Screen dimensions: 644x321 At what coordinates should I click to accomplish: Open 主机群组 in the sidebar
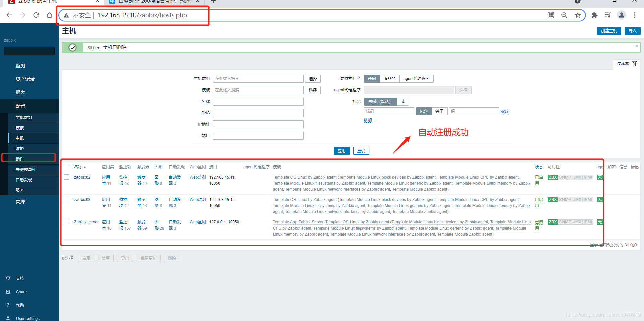33,118
